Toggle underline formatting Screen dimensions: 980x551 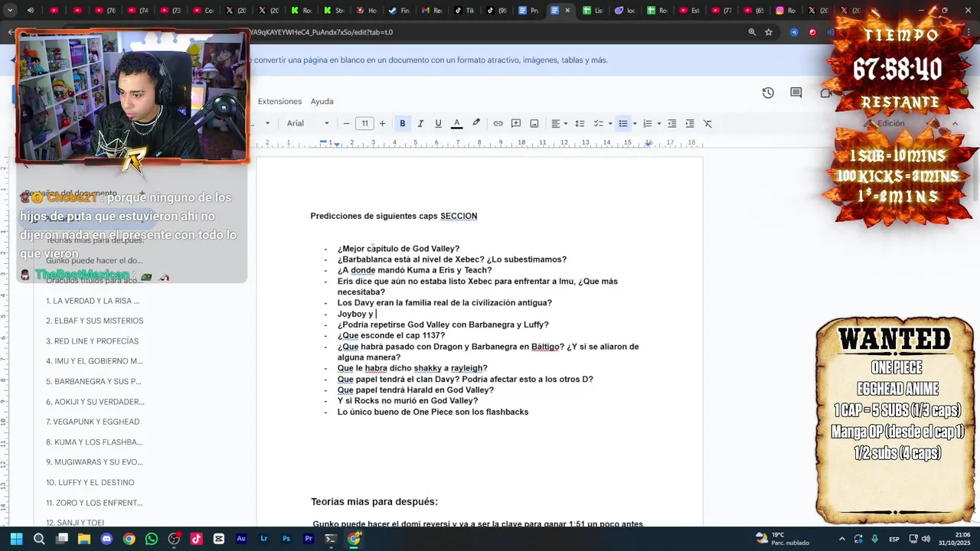click(438, 123)
